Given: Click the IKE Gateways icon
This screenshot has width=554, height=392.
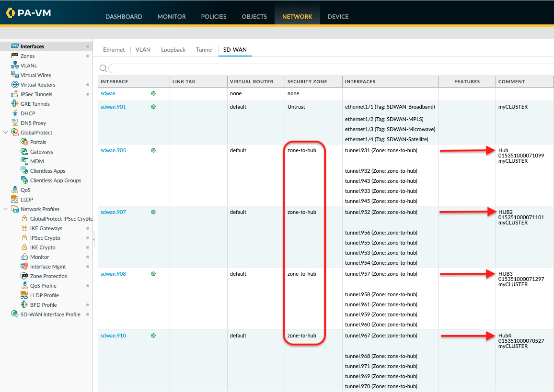Looking at the screenshot, I should pos(24,228).
